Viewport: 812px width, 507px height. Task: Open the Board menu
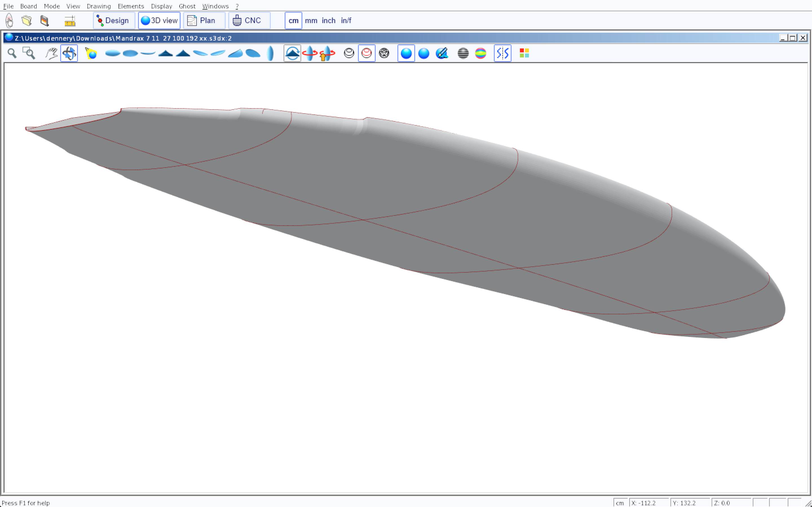pos(28,6)
